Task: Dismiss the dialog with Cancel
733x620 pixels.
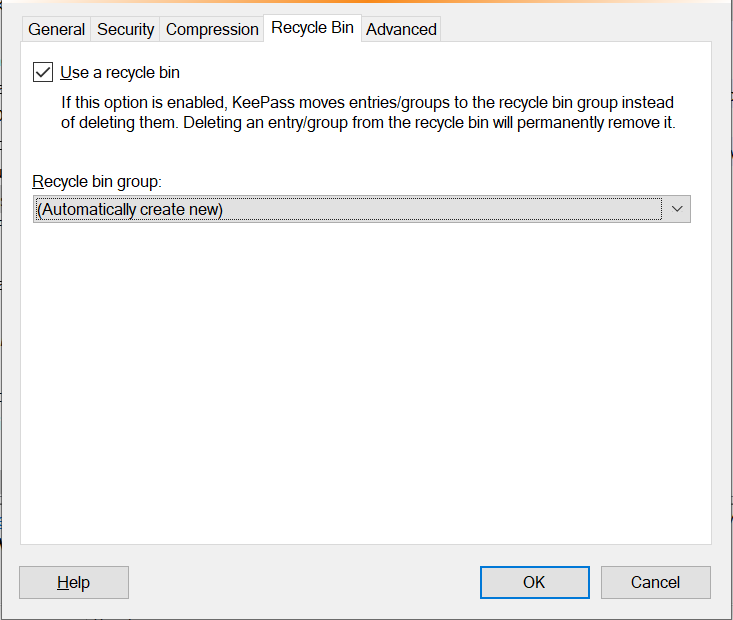Action: [x=655, y=583]
